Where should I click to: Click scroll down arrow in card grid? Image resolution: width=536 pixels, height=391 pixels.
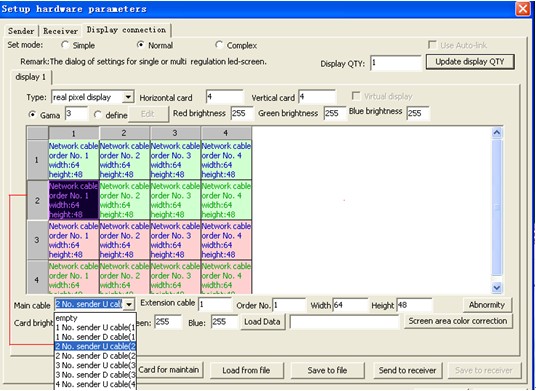(497, 288)
